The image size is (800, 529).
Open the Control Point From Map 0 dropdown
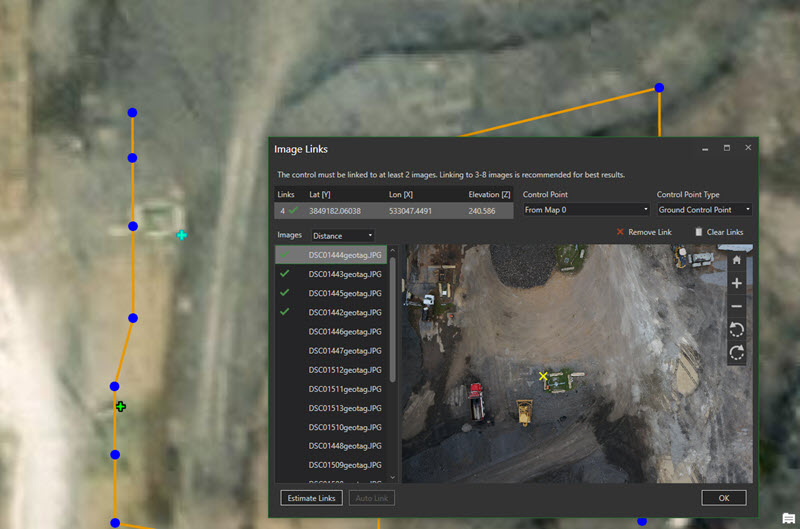click(x=586, y=210)
